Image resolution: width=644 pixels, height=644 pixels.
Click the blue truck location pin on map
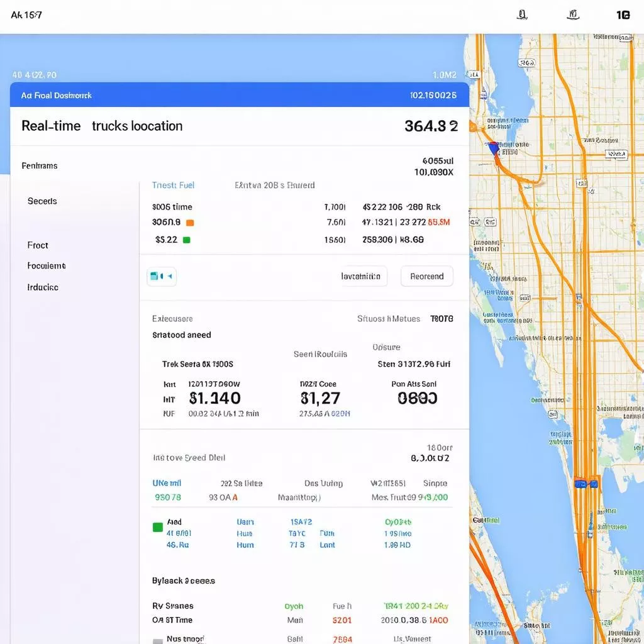click(x=493, y=148)
